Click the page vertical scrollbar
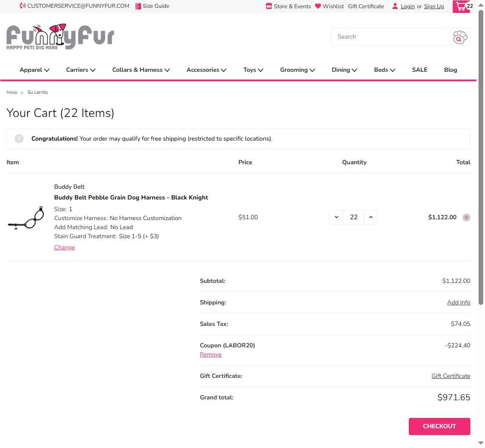Screen dimensions: 485x448 (x=481, y=157)
